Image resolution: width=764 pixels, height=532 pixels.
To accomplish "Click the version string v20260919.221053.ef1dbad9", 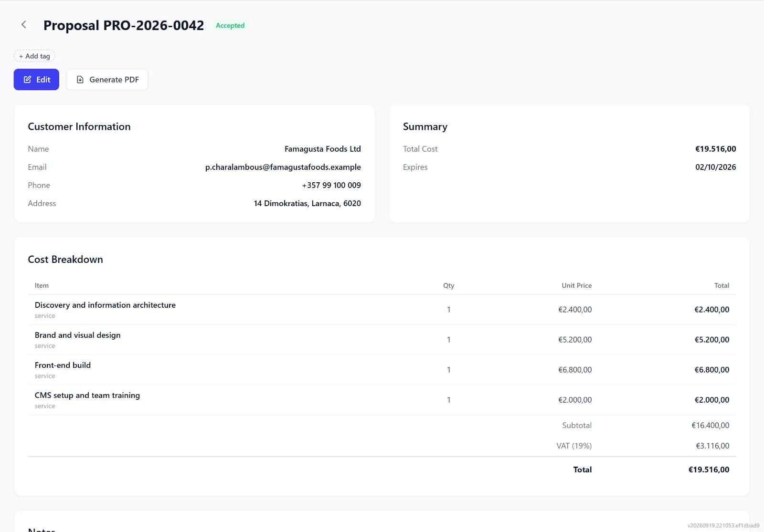I will click(x=723, y=525).
